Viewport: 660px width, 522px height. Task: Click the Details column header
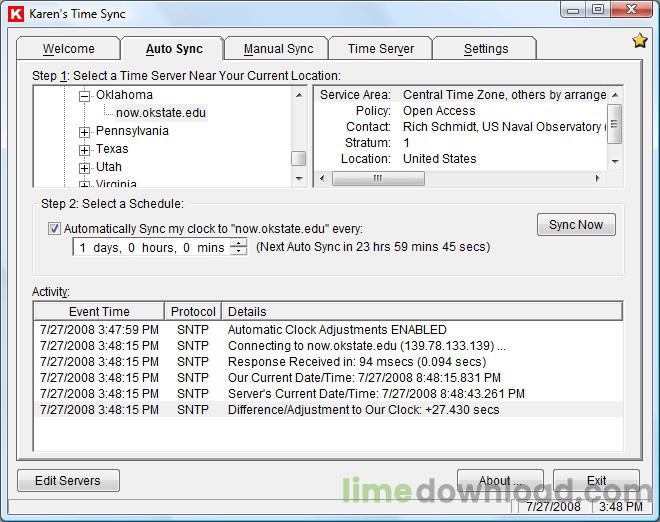422,312
